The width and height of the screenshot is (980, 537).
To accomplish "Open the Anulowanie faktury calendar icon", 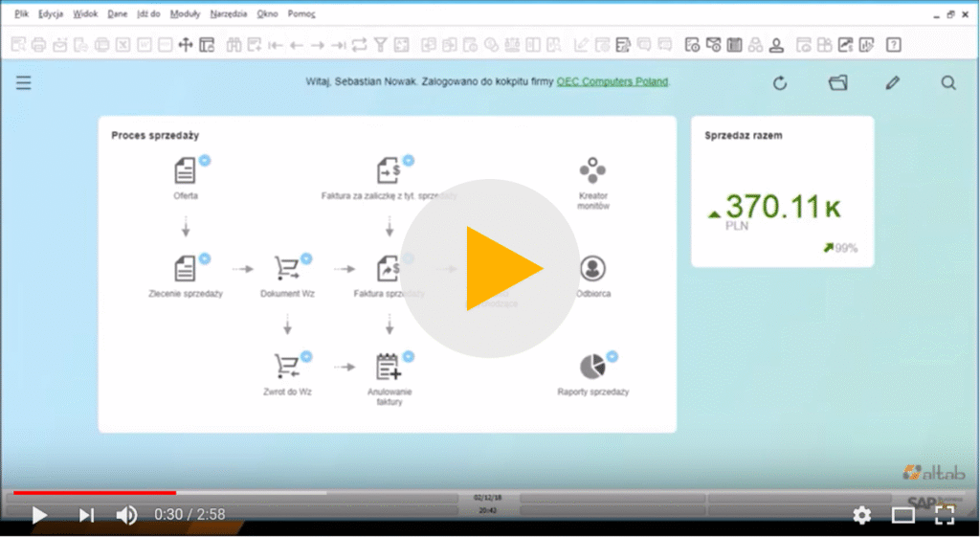I will pos(389,367).
